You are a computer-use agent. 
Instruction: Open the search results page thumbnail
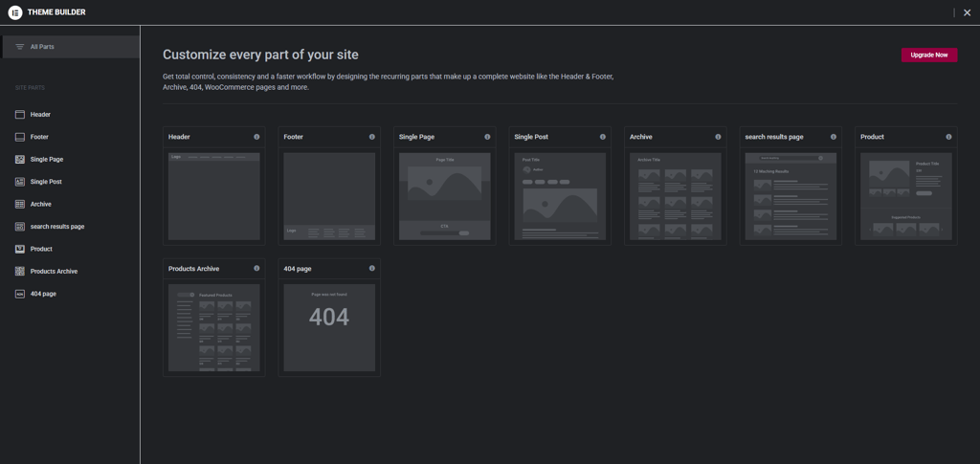click(791, 196)
